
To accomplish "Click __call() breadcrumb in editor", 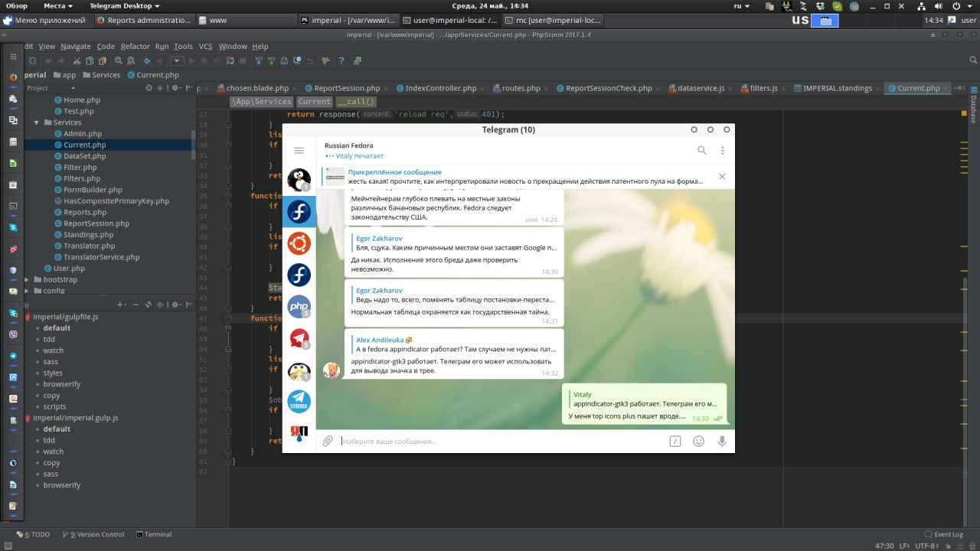I will pos(356,102).
